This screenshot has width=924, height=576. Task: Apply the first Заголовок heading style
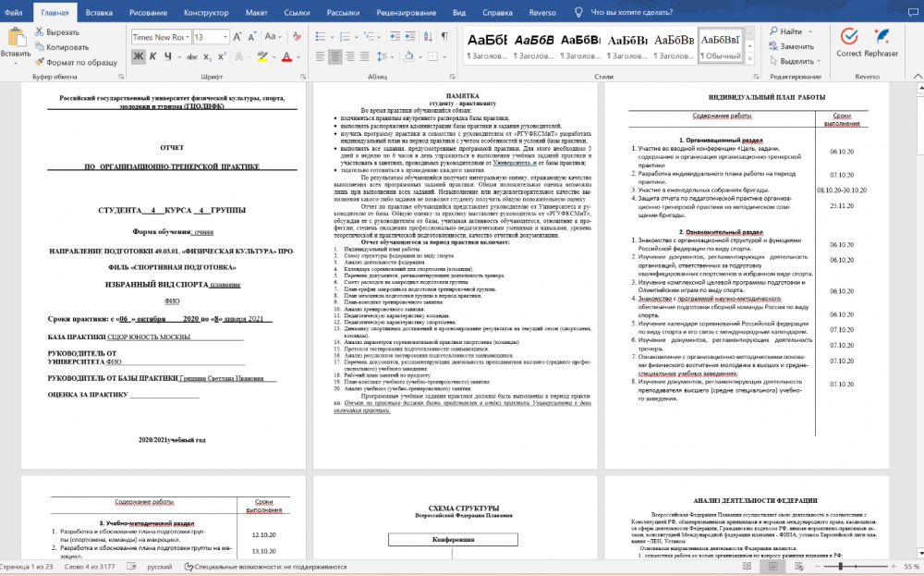[x=487, y=45]
